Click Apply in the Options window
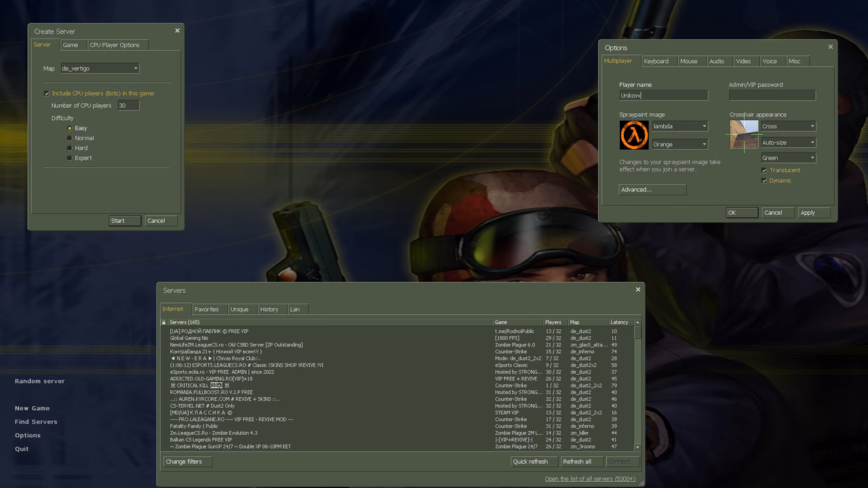Viewport: 868px width, 488px height. point(814,213)
